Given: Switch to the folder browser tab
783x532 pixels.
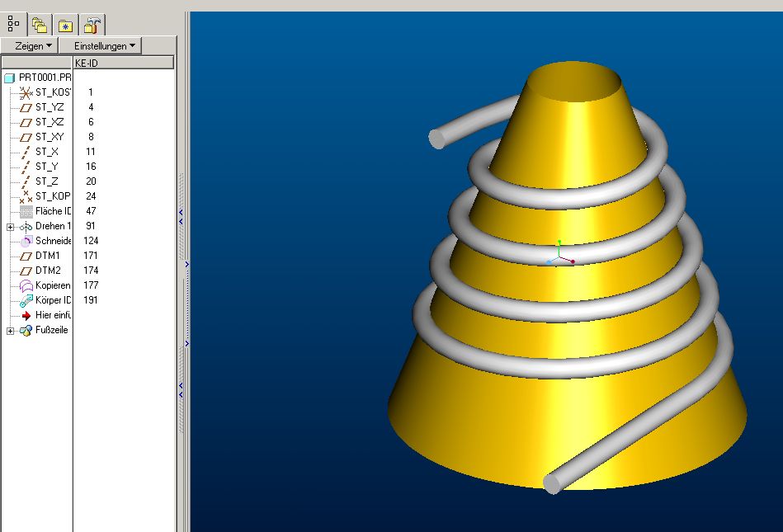Looking at the screenshot, I should tap(40, 25).
